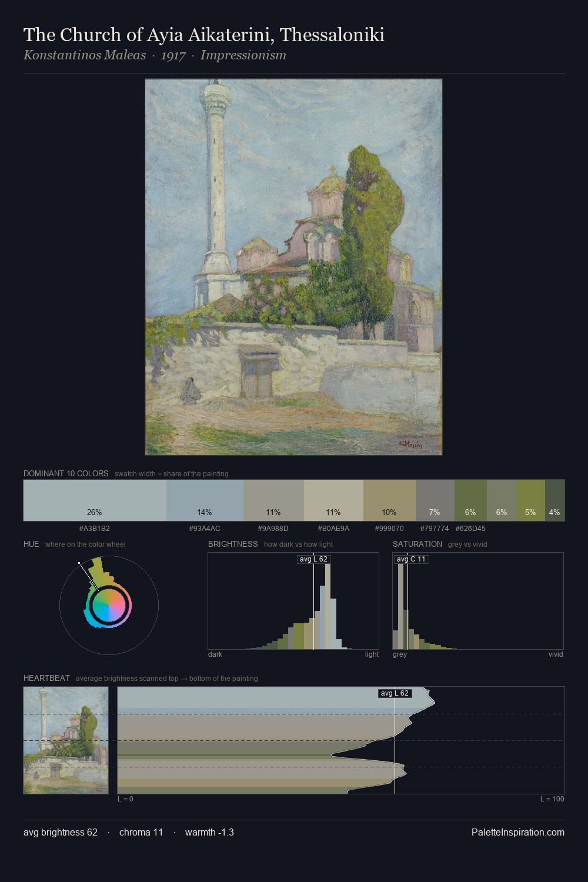
Task: Click the hex code #B0AE9A
Action: [x=333, y=528]
